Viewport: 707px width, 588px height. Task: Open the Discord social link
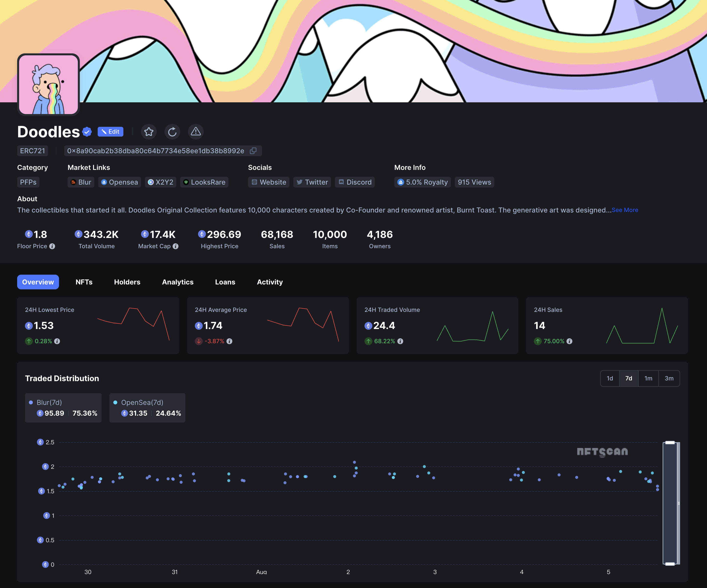coord(355,182)
